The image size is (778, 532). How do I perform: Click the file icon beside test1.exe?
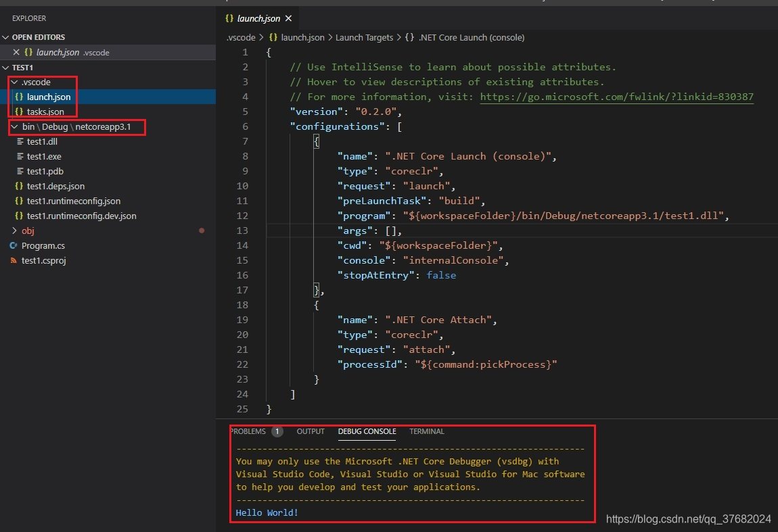point(20,156)
